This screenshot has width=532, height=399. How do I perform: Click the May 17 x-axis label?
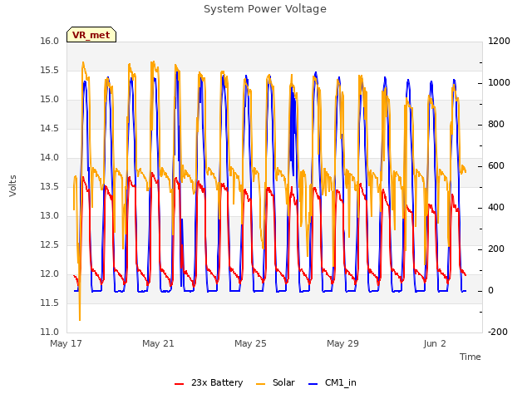pos(66,343)
